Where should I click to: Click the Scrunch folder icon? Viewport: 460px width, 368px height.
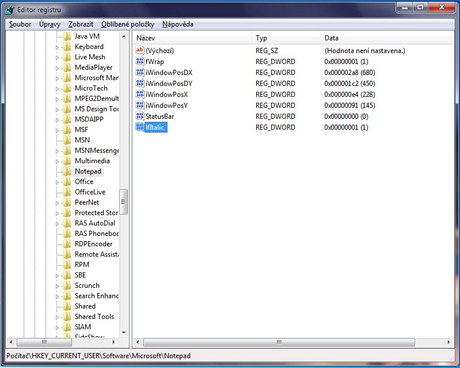(x=67, y=285)
